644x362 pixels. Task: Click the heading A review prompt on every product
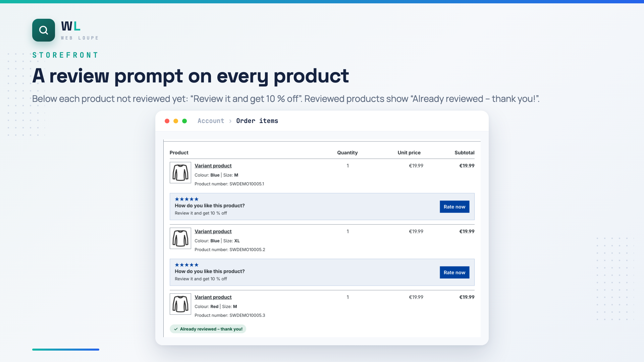pos(191,76)
